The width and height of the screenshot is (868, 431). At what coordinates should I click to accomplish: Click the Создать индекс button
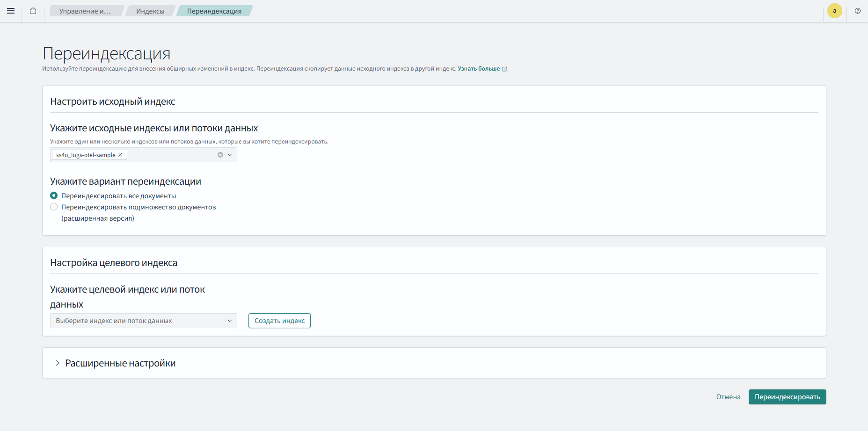[279, 321]
